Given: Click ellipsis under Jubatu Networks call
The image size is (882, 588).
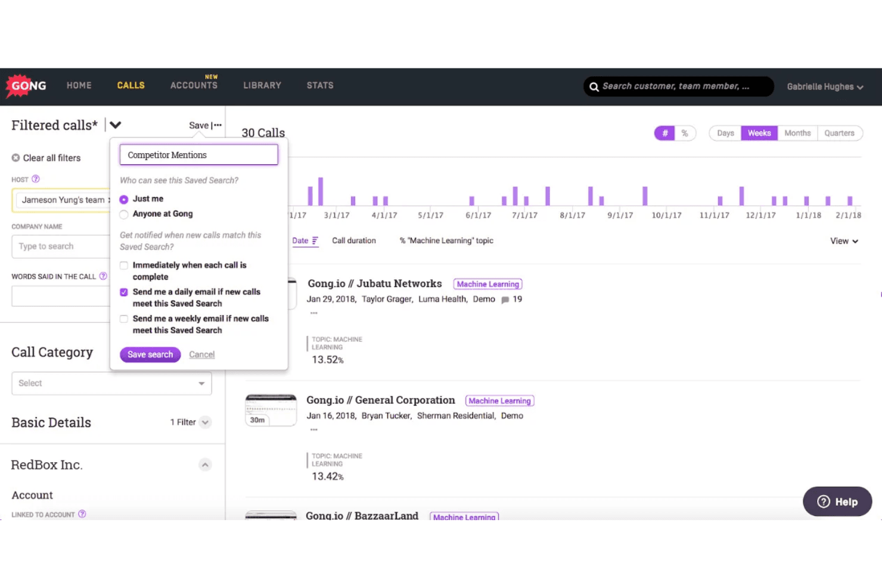Looking at the screenshot, I should click(x=314, y=313).
